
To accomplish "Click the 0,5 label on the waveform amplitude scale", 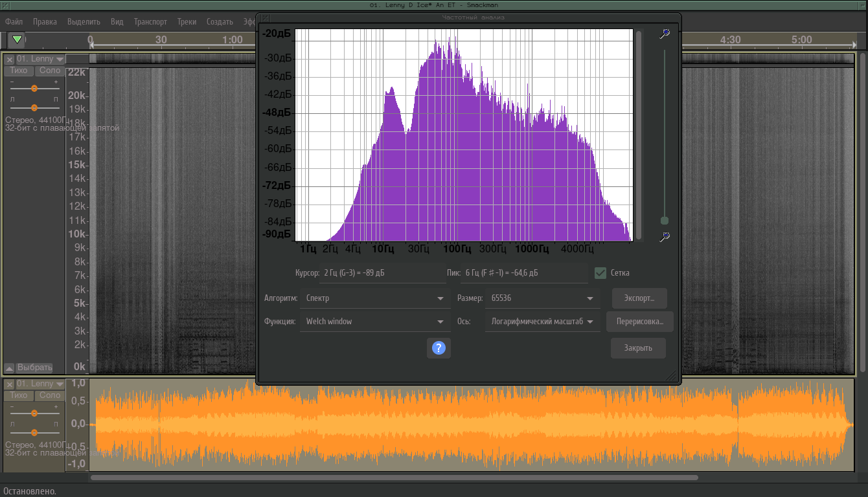I will tap(78, 401).
